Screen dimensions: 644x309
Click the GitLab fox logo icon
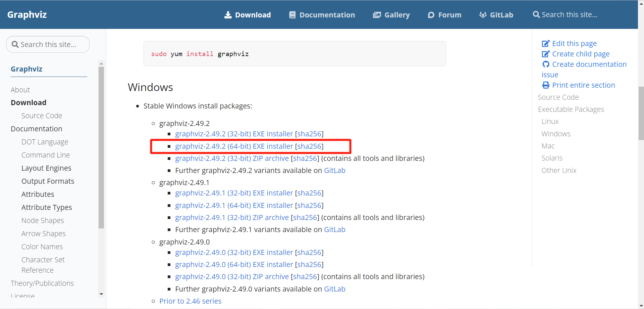[x=483, y=15]
